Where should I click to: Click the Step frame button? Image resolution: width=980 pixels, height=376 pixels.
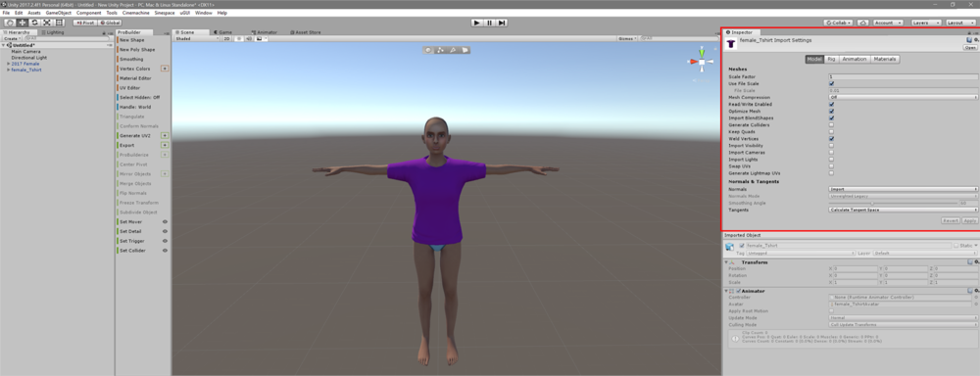502,23
